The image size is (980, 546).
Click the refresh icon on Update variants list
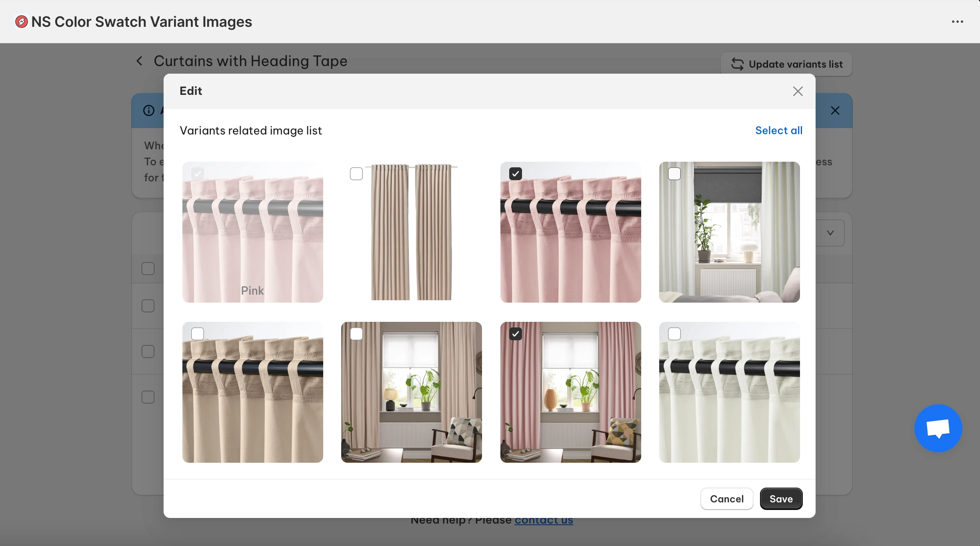click(x=737, y=64)
